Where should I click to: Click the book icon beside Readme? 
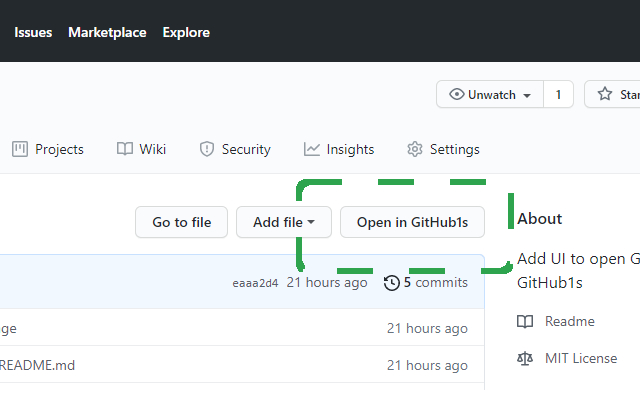525,322
